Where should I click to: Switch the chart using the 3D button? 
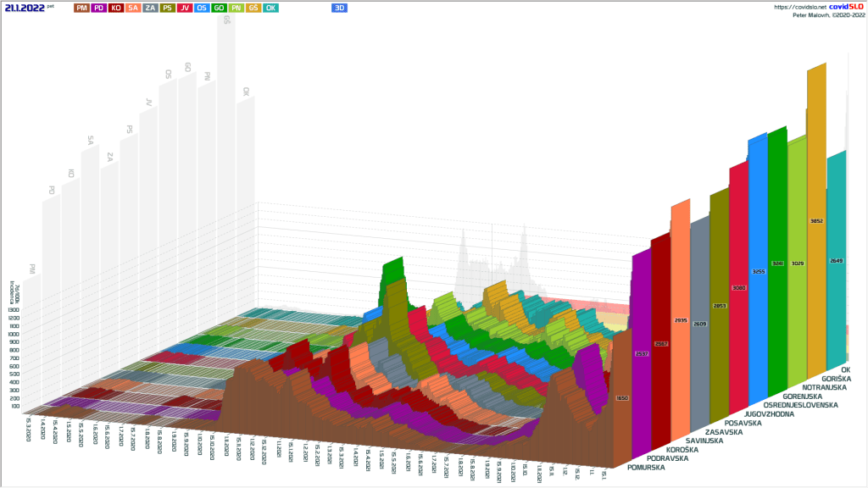pos(341,8)
